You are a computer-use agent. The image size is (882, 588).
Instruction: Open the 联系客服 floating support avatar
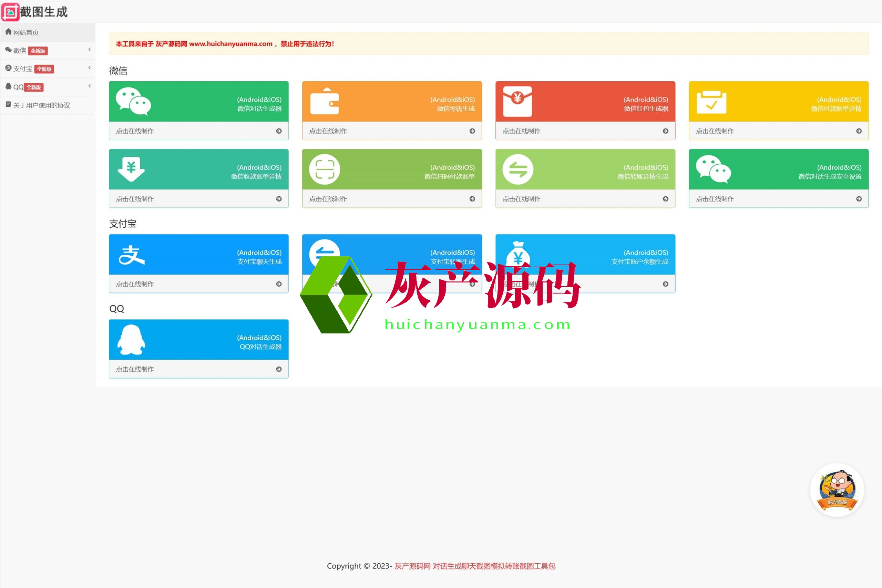pyautogui.click(x=837, y=490)
